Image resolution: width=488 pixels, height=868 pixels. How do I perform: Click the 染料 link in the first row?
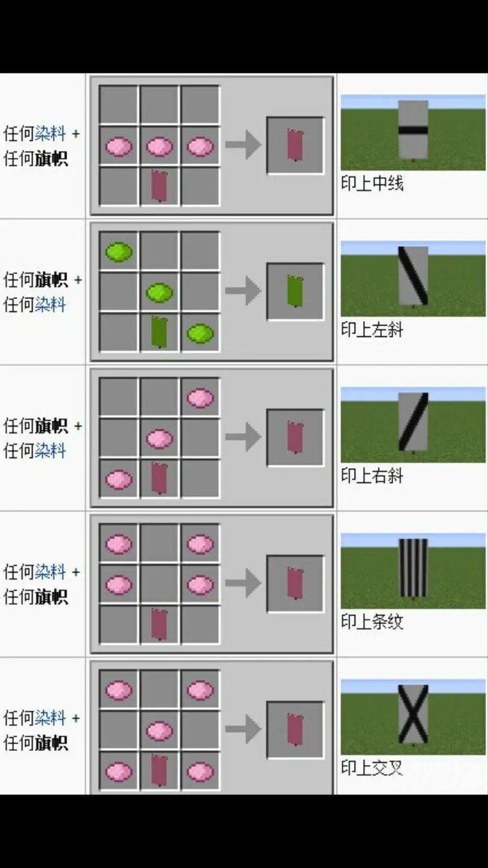click(x=50, y=133)
